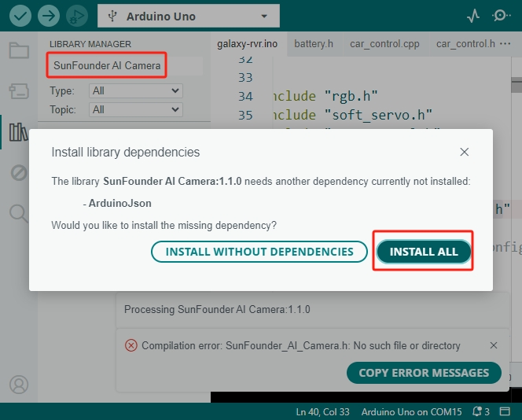Screen dimensions: 522x420
Task: Open the Serial Plotter icon
Action: point(472,16)
